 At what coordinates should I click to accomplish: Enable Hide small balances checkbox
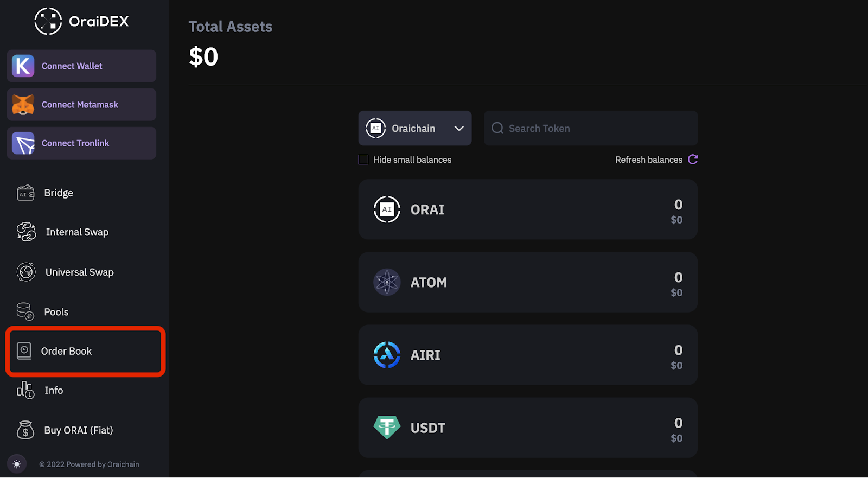[x=363, y=160]
